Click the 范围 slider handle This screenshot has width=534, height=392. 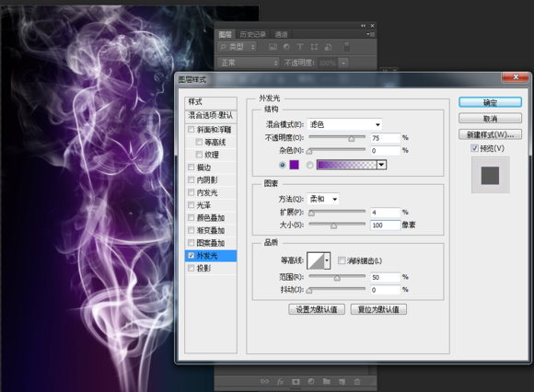click(337, 278)
